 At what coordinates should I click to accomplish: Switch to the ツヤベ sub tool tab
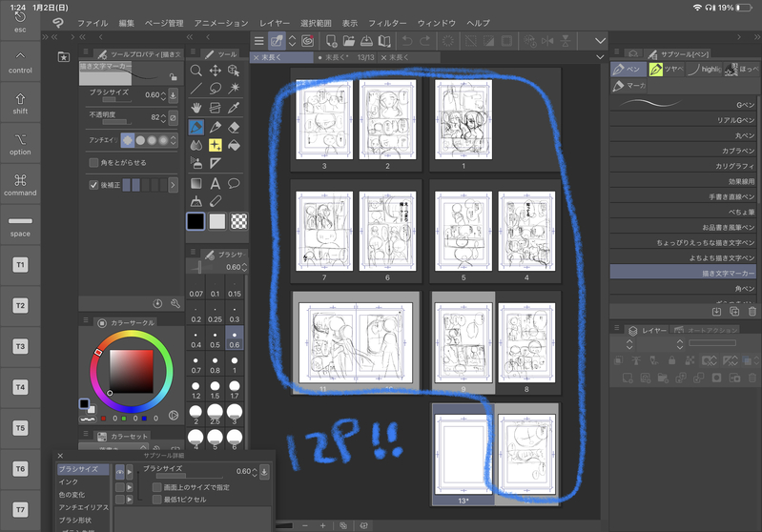click(x=667, y=70)
